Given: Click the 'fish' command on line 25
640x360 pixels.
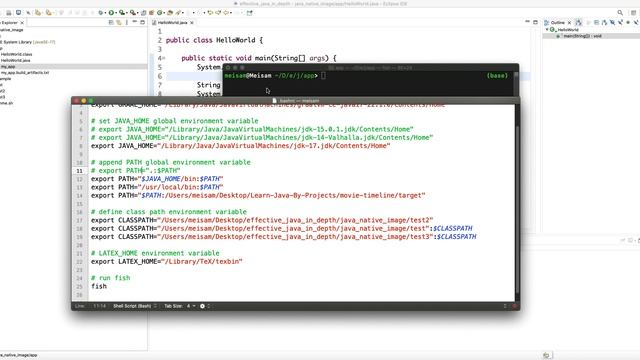Looking at the screenshot, I should click(x=99, y=286).
